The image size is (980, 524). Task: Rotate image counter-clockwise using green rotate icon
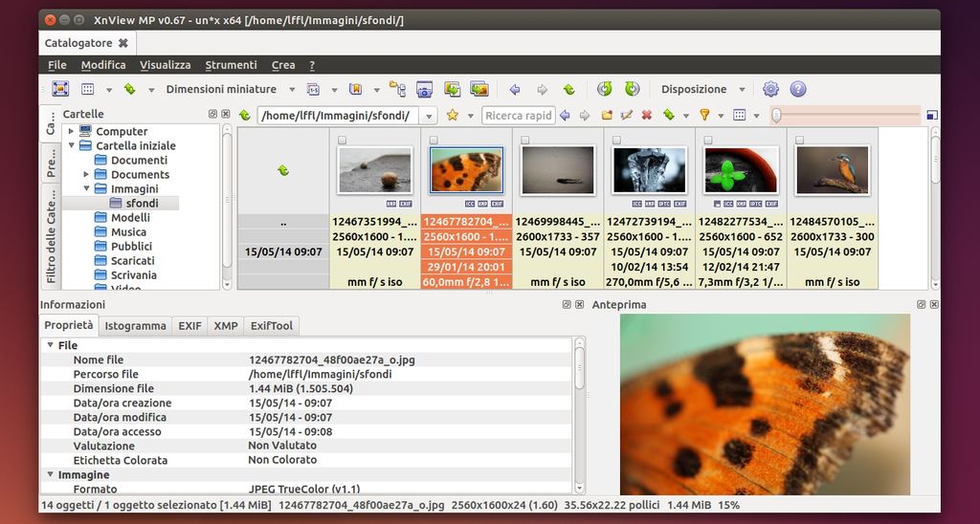(604, 89)
